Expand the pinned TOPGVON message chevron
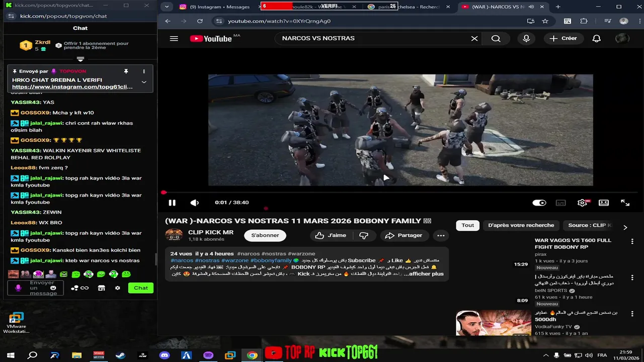This screenshot has height=362, width=644. click(x=144, y=82)
